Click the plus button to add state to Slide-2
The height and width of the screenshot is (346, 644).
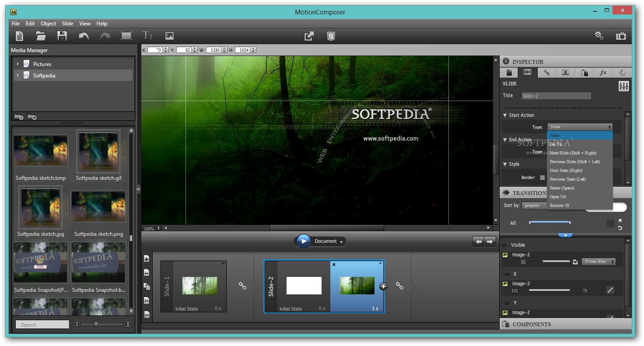(x=383, y=287)
